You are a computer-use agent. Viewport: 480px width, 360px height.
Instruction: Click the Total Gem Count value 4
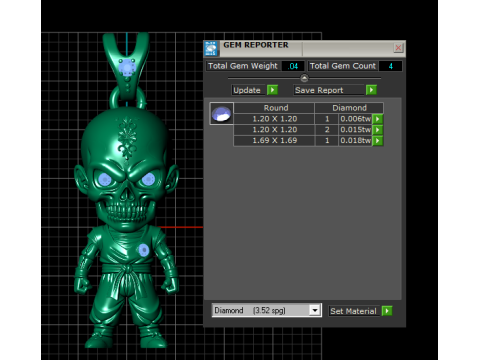point(390,66)
